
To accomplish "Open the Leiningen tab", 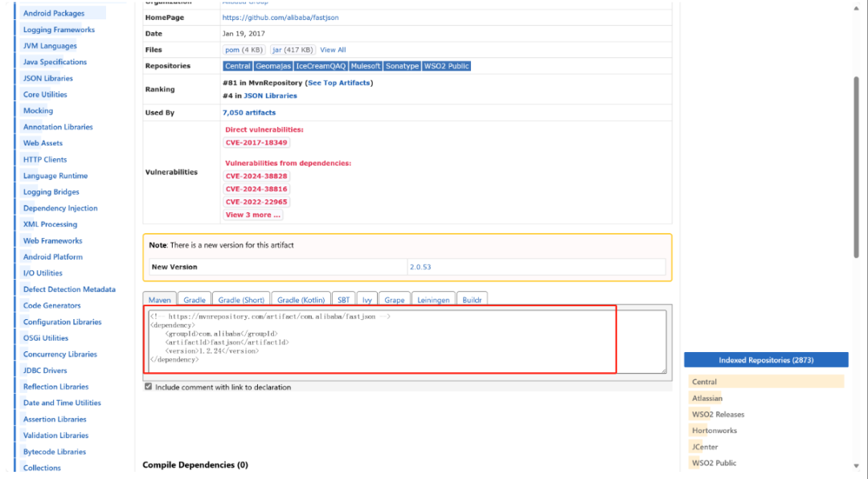I will tap(433, 300).
